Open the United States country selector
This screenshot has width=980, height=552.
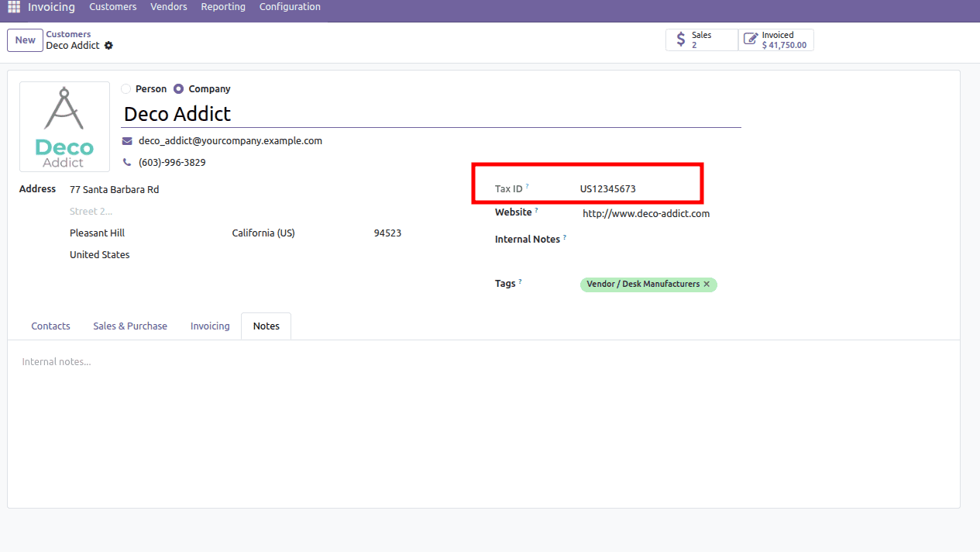[99, 254]
